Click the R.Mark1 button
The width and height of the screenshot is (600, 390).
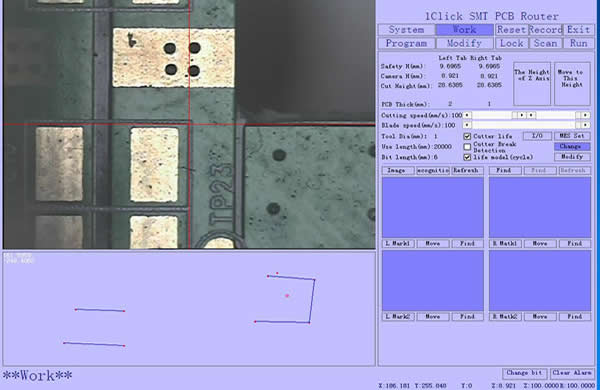pyautogui.click(x=505, y=243)
